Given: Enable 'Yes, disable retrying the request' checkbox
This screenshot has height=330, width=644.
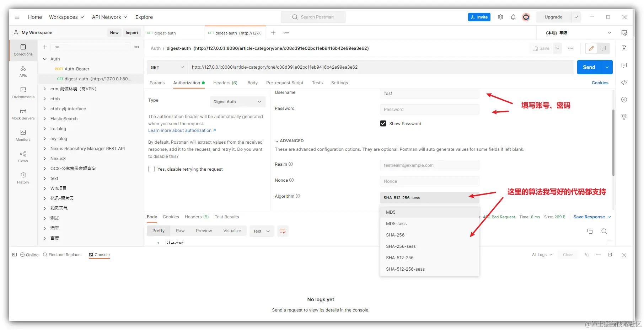Looking at the screenshot, I should 151,169.
